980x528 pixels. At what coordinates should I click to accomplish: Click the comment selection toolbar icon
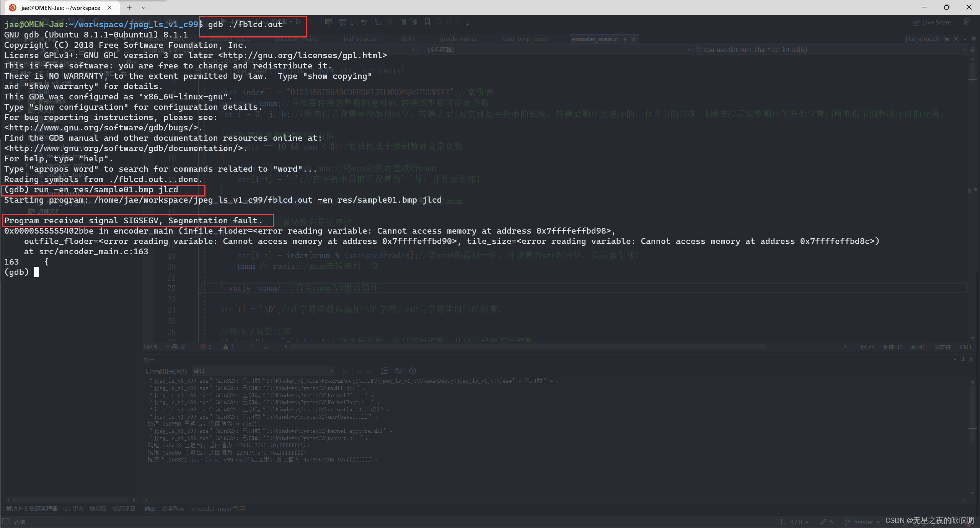tap(403, 22)
